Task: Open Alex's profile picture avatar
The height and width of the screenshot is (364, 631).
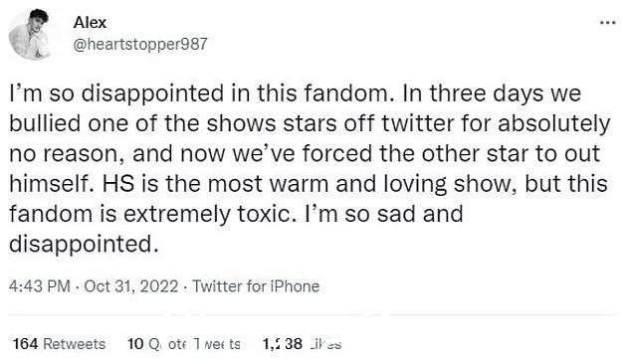Action: click(31, 35)
